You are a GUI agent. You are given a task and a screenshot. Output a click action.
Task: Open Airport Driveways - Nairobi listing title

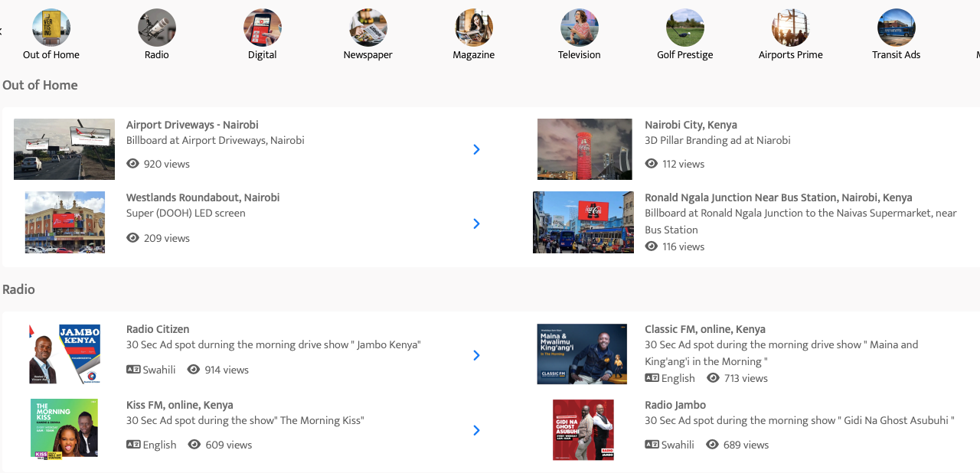pyautogui.click(x=192, y=125)
